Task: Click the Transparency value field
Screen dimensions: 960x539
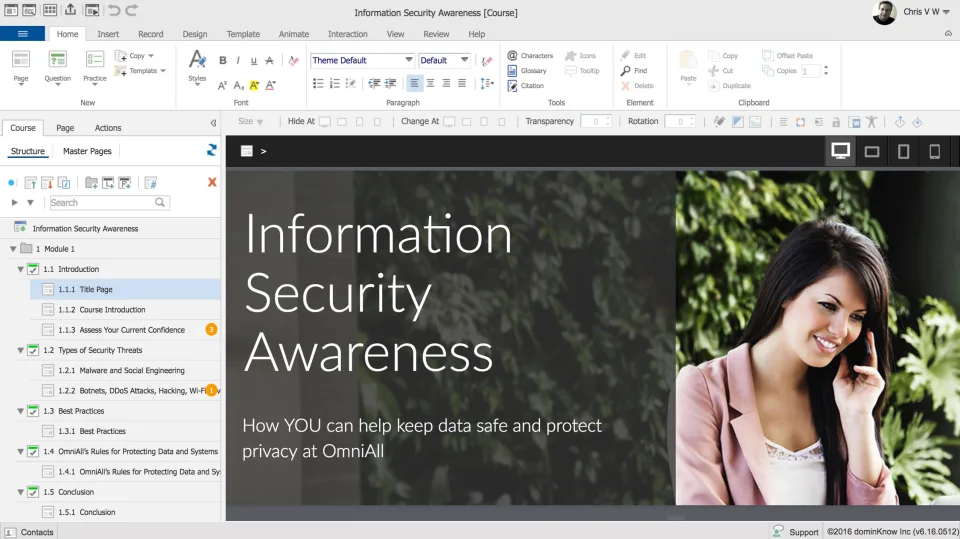Action: click(x=595, y=121)
